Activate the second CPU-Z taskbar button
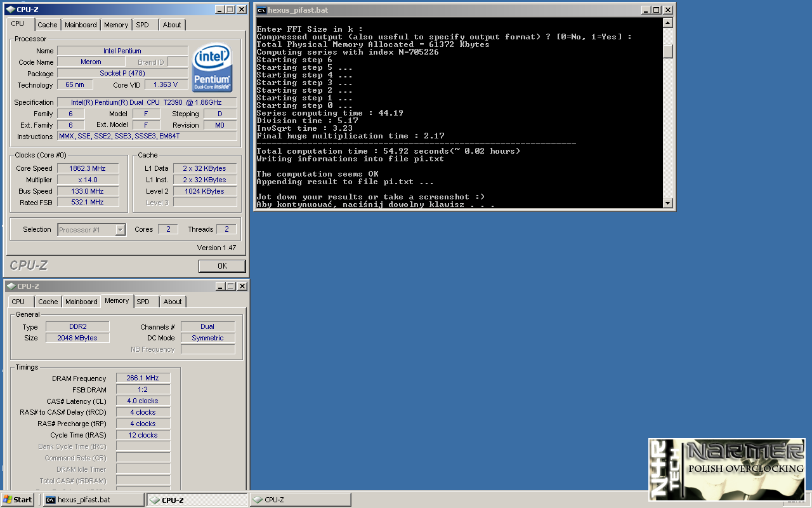Viewport: 812px width, 508px height. point(300,500)
